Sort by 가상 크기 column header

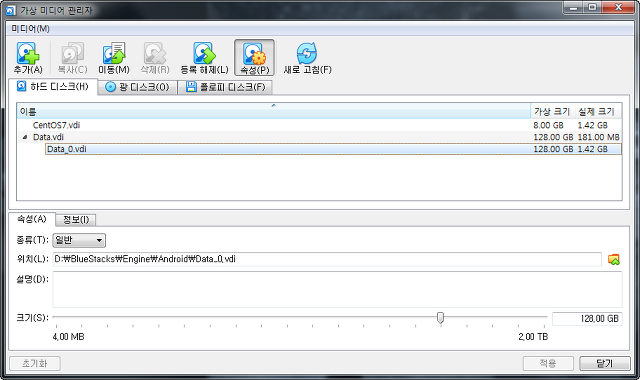[552, 111]
